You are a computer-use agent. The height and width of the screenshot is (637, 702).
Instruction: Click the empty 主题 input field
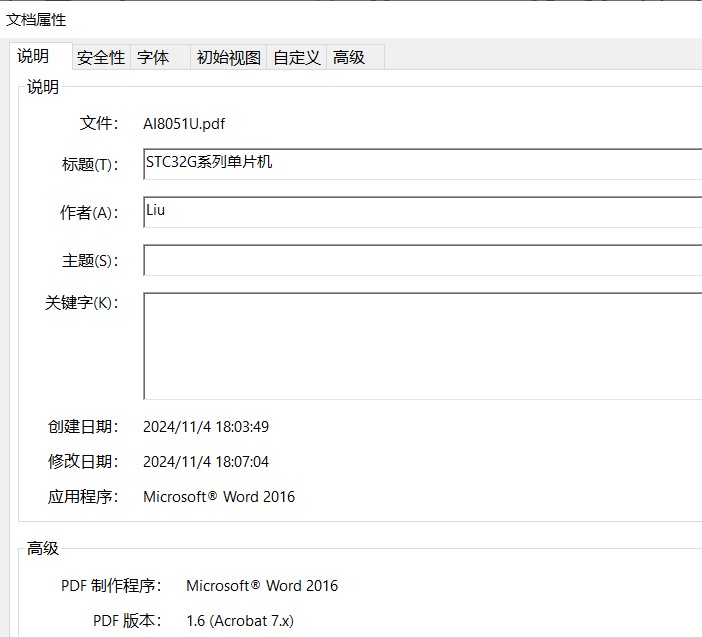423,260
